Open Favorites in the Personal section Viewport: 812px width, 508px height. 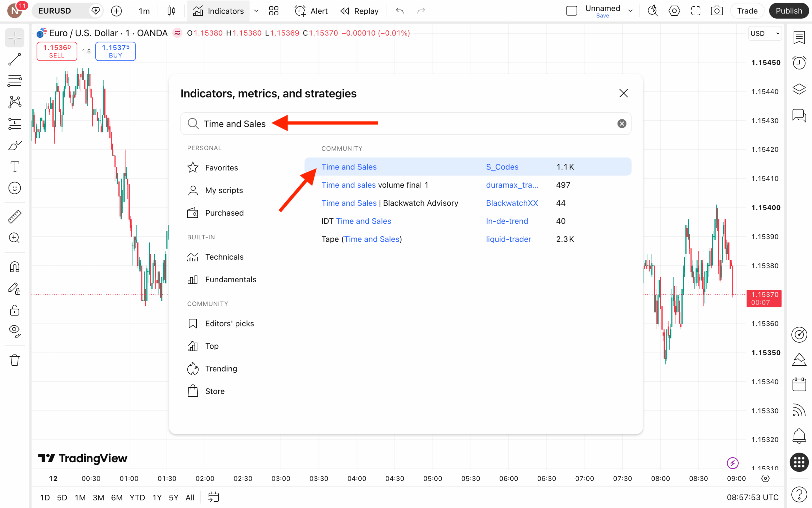pyautogui.click(x=213, y=167)
